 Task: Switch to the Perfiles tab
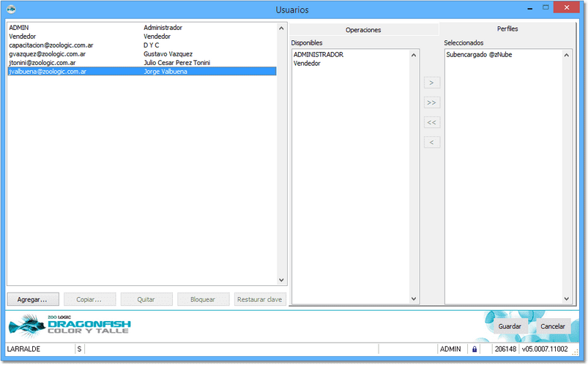(x=507, y=29)
